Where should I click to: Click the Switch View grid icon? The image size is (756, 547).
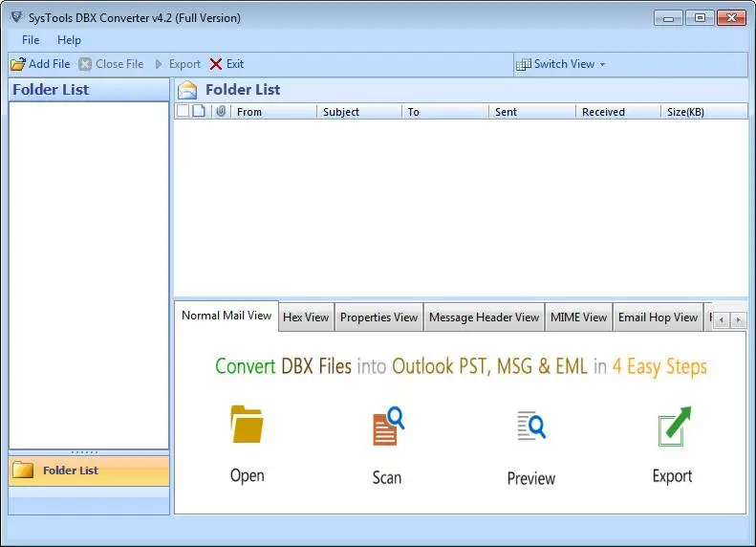[x=523, y=64]
